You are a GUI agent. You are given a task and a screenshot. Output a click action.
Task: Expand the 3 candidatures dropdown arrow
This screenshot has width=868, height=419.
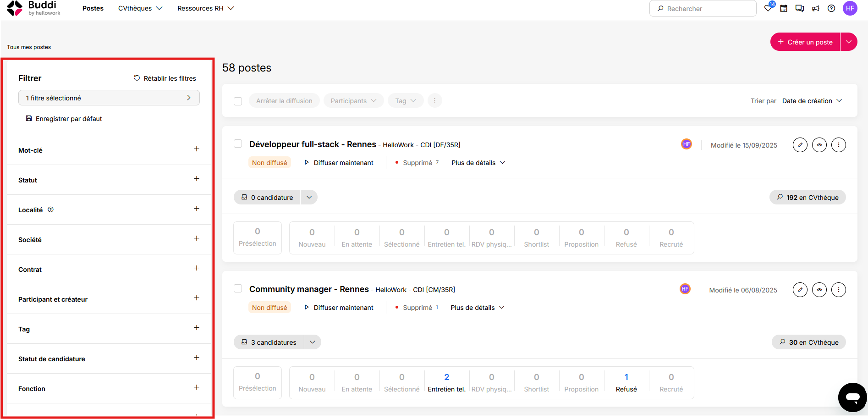coord(313,342)
